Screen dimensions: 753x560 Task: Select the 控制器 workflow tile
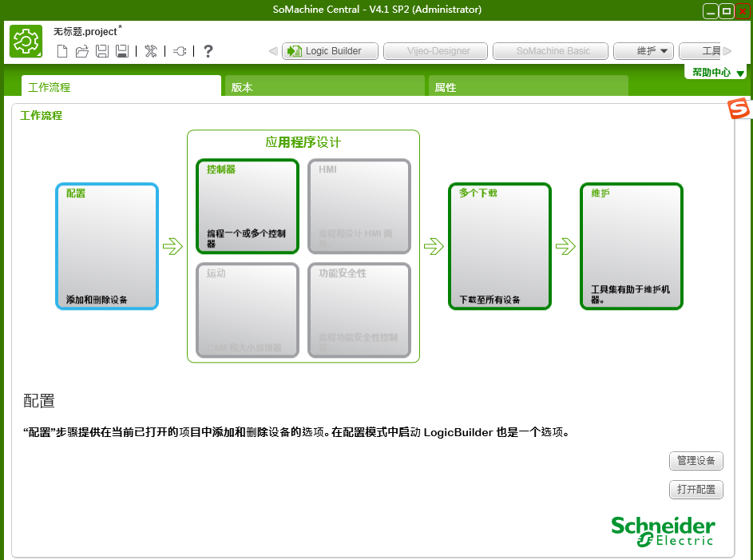tap(248, 207)
